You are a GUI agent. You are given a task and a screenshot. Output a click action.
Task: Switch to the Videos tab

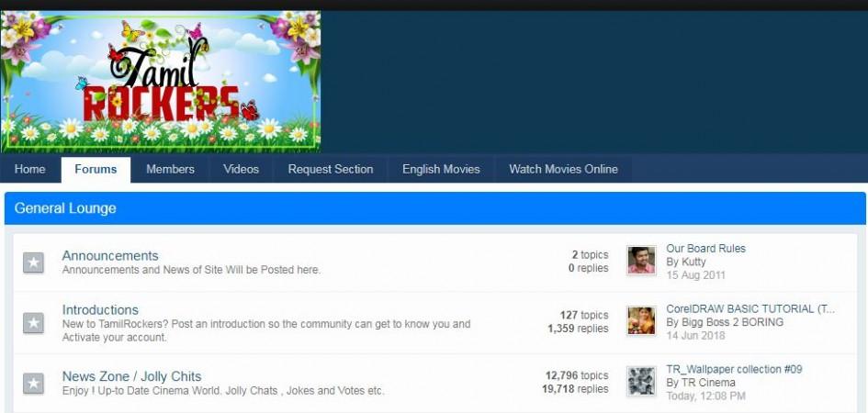pos(241,169)
